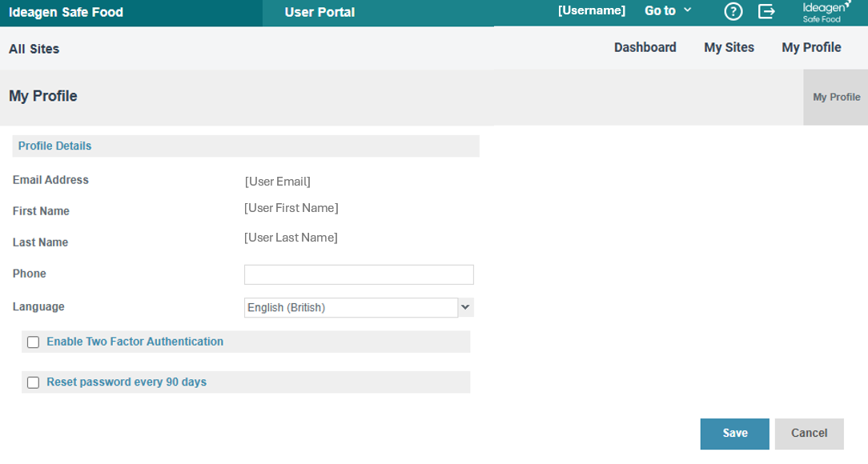
Task: Click the Phone label
Action: click(x=30, y=274)
